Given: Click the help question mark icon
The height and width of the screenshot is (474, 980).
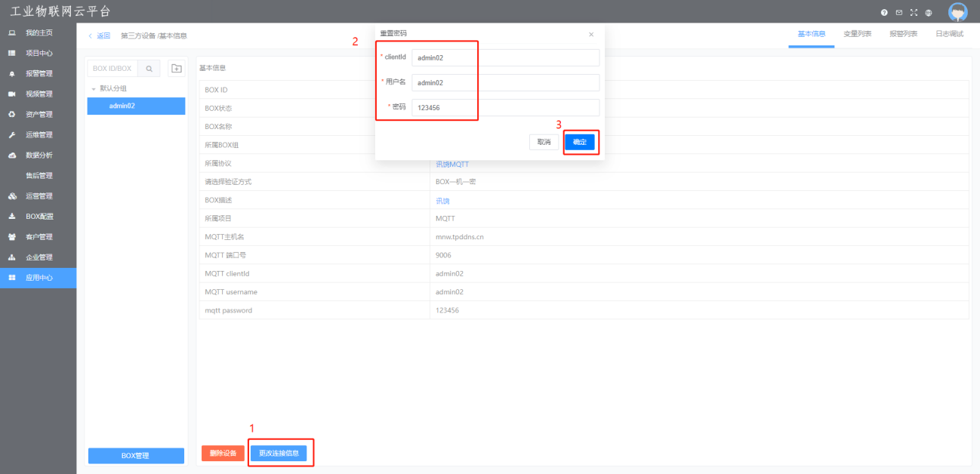Looking at the screenshot, I should [x=884, y=13].
